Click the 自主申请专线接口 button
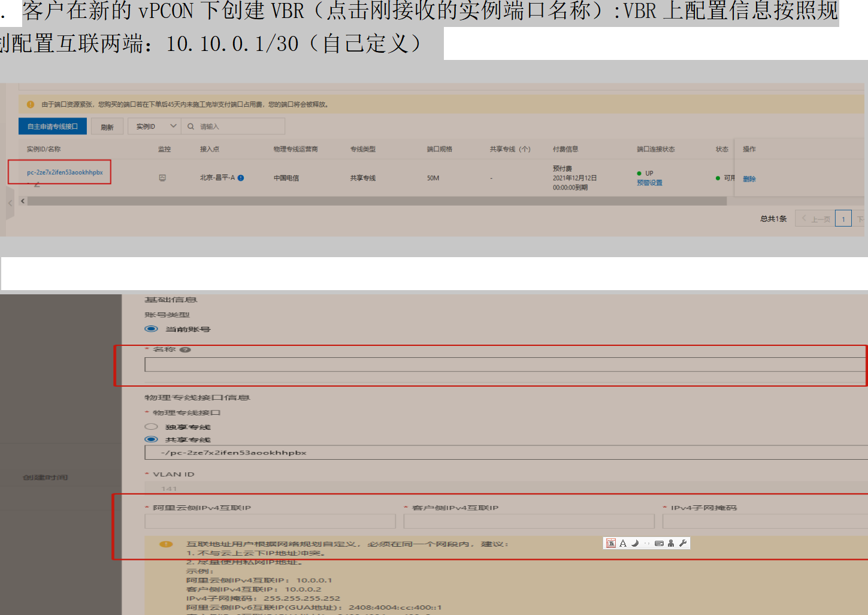This screenshot has width=868, height=615. 53,126
